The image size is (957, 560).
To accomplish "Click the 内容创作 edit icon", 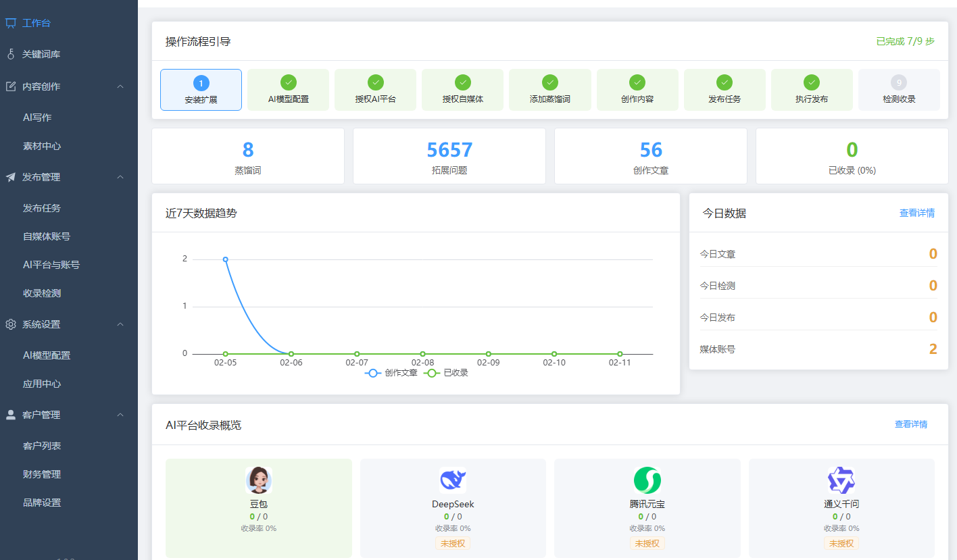I will [x=10, y=86].
